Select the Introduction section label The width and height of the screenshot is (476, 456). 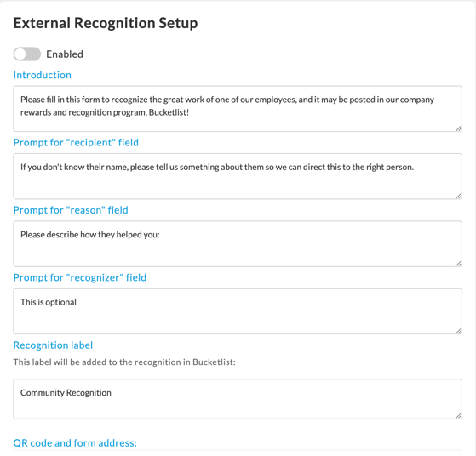pyautogui.click(x=43, y=75)
